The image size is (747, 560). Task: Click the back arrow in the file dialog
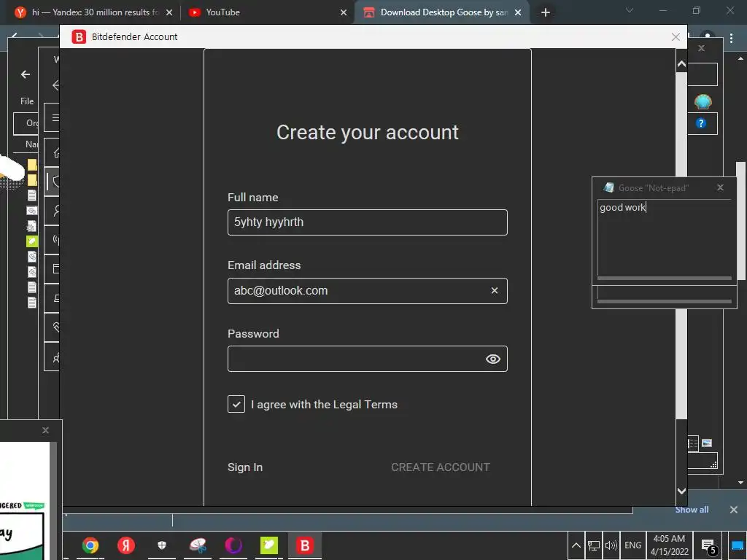click(26, 74)
